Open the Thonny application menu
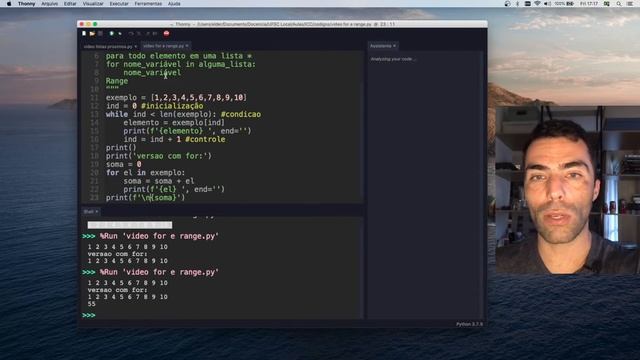The image size is (640, 360). 27,4
